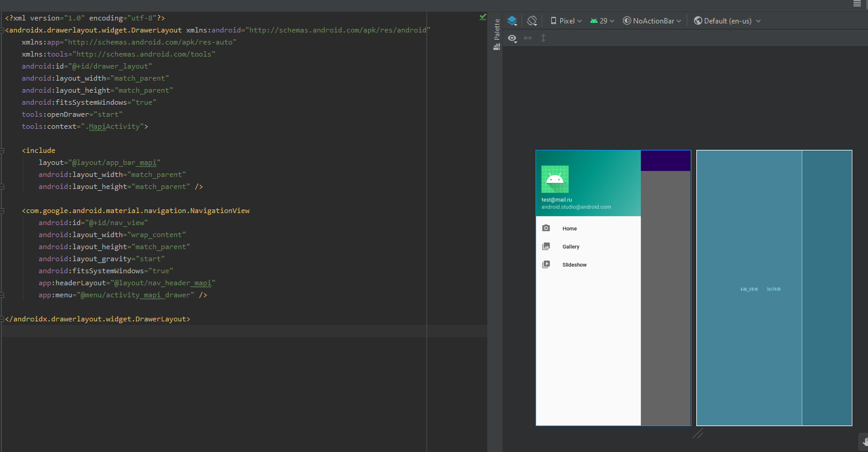Click the test@mail.ru text in preview

coord(557,199)
